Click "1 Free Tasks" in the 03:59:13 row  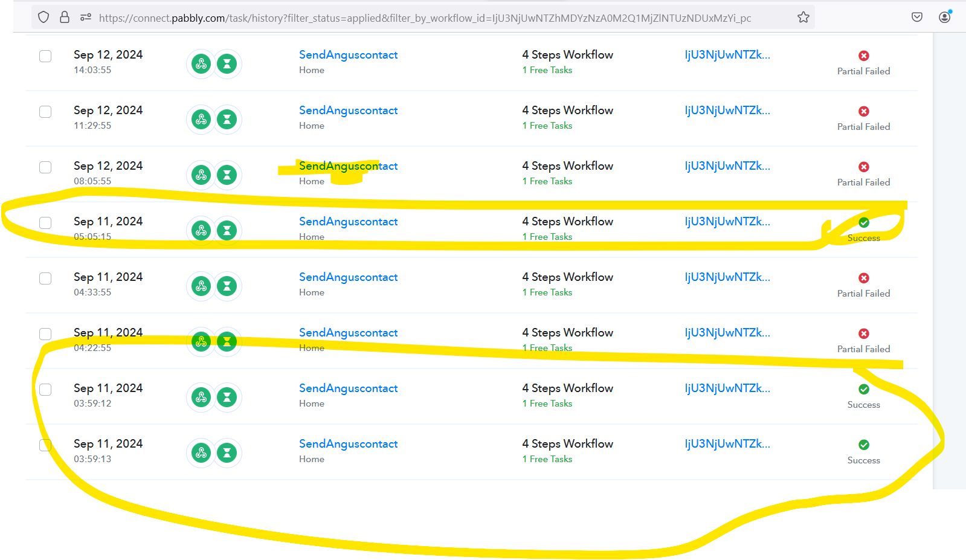coord(547,459)
